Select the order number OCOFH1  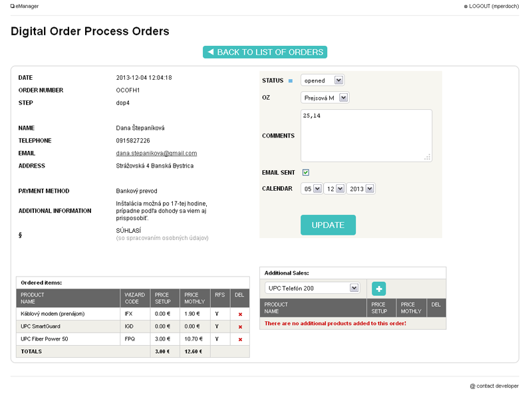pos(128,90)
